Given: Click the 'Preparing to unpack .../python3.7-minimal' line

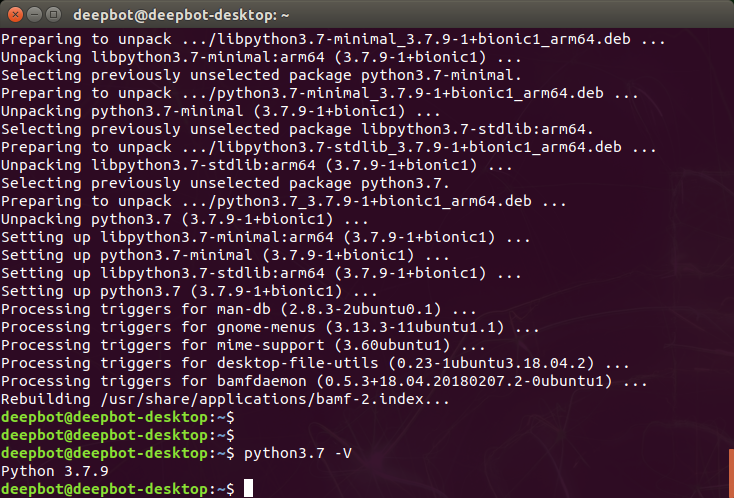Looking at the screenshot, I should [x=320, y=93].
